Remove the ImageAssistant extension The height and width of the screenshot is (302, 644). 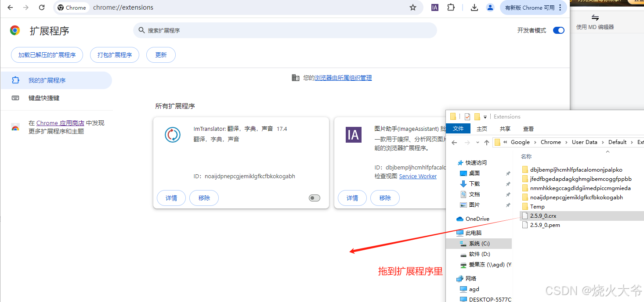[x=385, y=198]
